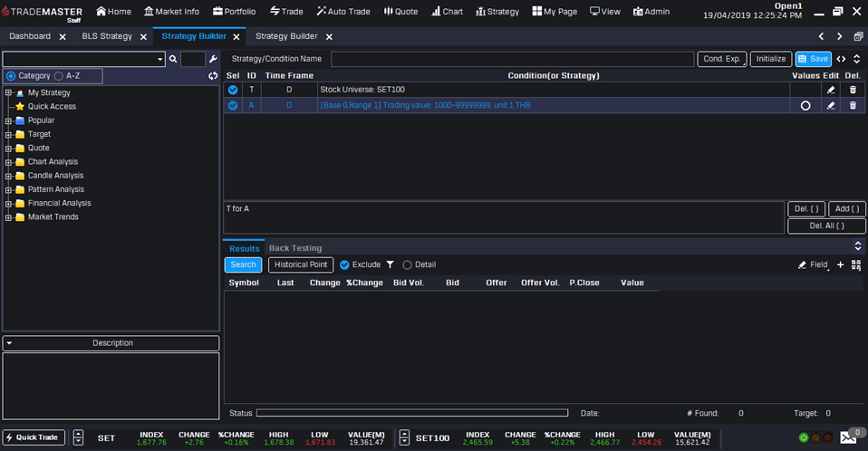
Task: Close the Dashboard tab
Action: tap(63, 37)
